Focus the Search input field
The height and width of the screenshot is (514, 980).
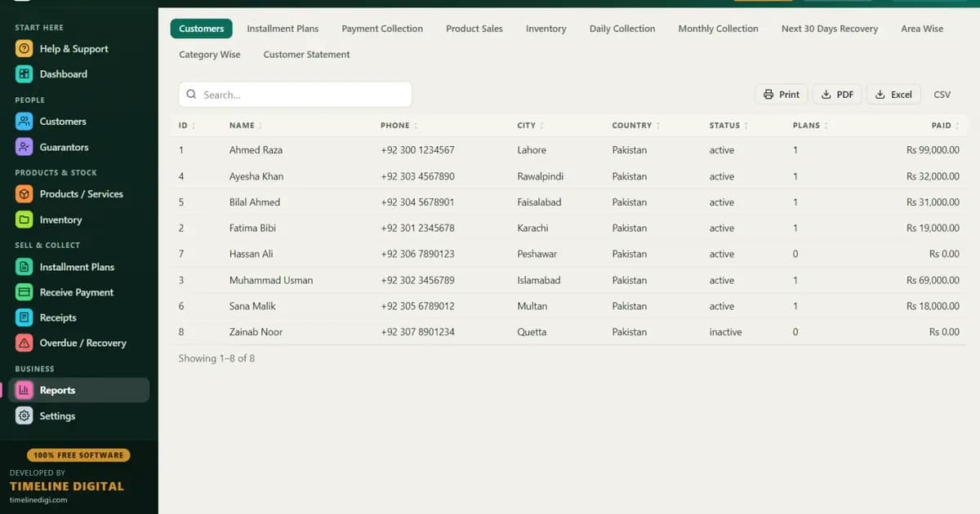click(x=295, y=95)
